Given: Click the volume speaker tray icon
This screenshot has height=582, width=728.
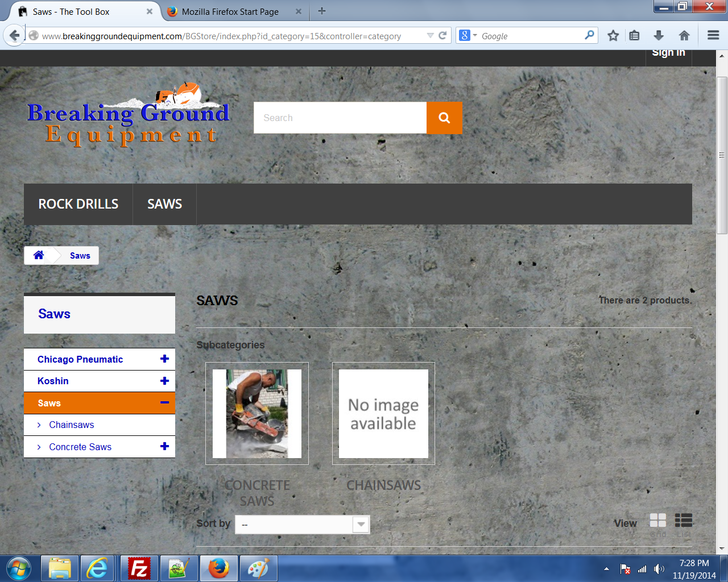Looking at the screenshot, I should pyautogui.click(x=659, y=569).
